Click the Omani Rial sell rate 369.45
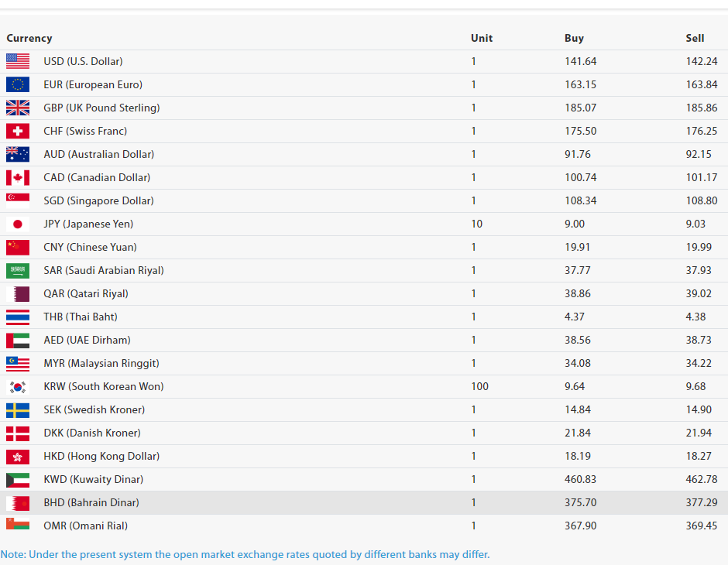The height and width of the screenshot is (565, 728). (701, 526)
